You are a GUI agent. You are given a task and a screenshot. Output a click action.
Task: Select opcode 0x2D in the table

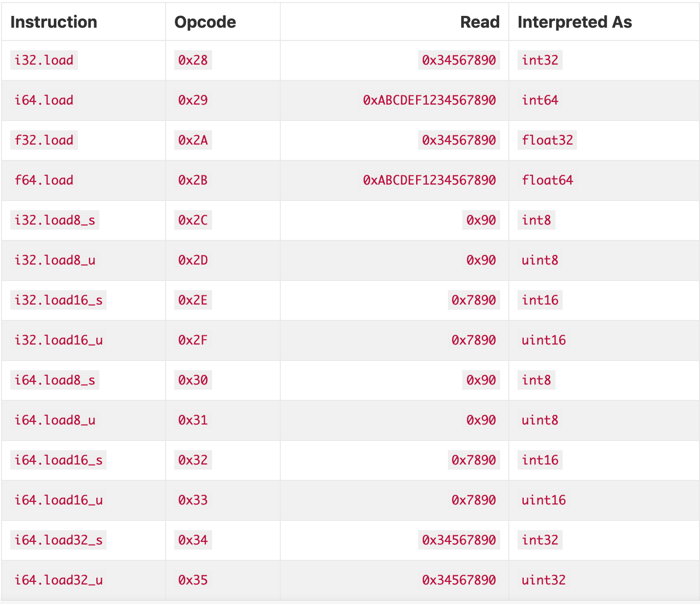pos(193,260)
